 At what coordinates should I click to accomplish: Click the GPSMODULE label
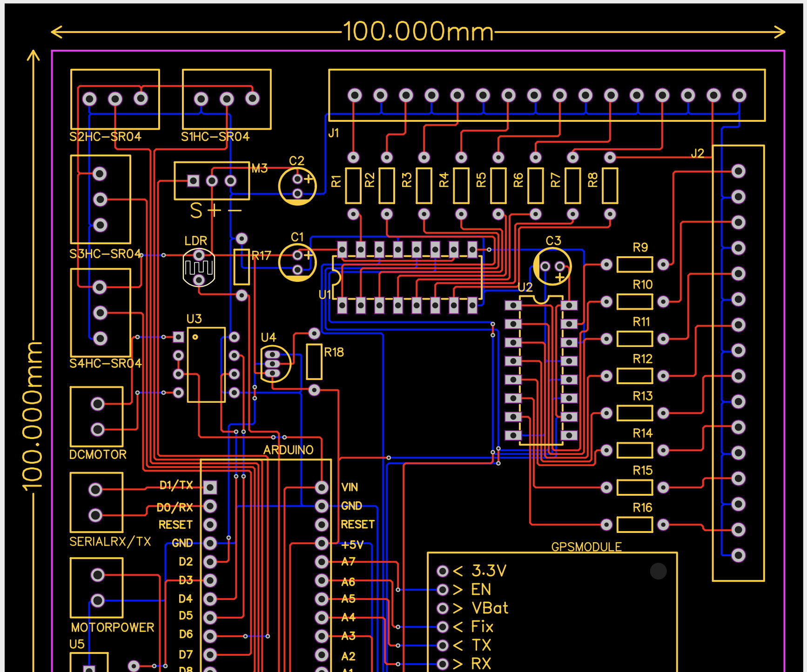[x=586, y=547]
